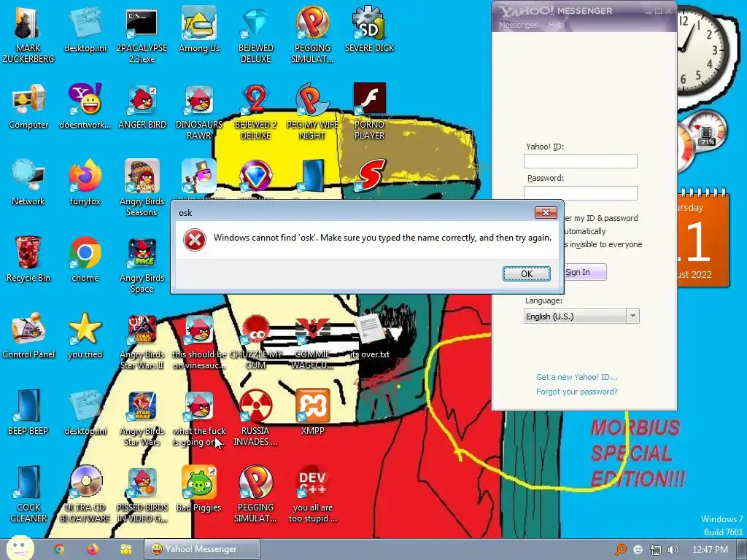Open the ANGER BIRD shortcut
The image size is (747, 560).
click(142, 106)
